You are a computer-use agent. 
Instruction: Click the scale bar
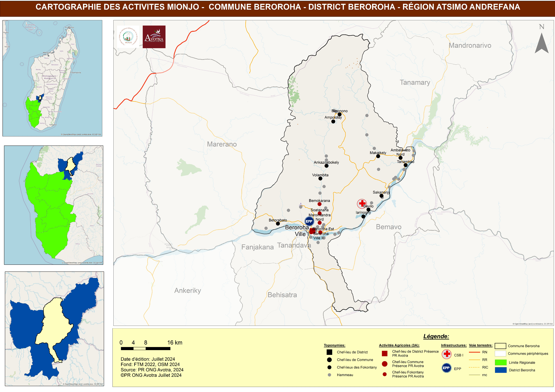(x=146, y=348)
